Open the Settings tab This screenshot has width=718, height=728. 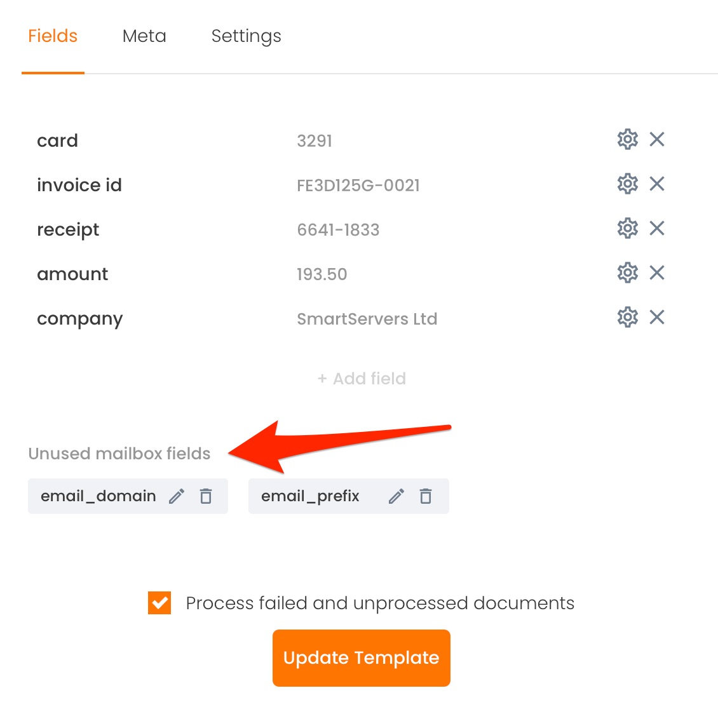[246, 36]
